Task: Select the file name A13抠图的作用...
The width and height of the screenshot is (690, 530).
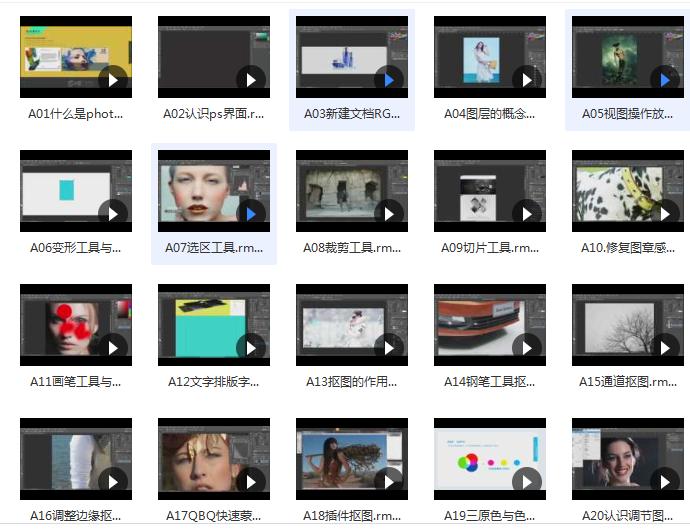Action: click(x=352, y=382)
